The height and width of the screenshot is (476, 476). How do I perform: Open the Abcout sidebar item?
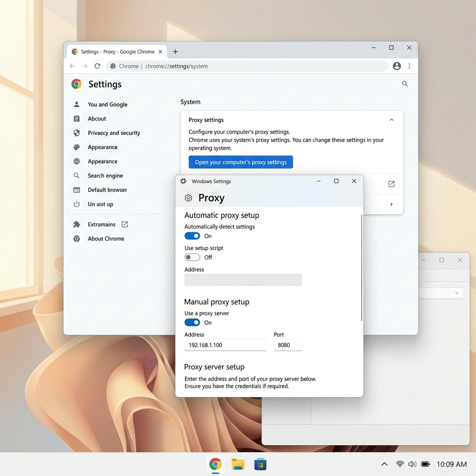tap(97, 119)
